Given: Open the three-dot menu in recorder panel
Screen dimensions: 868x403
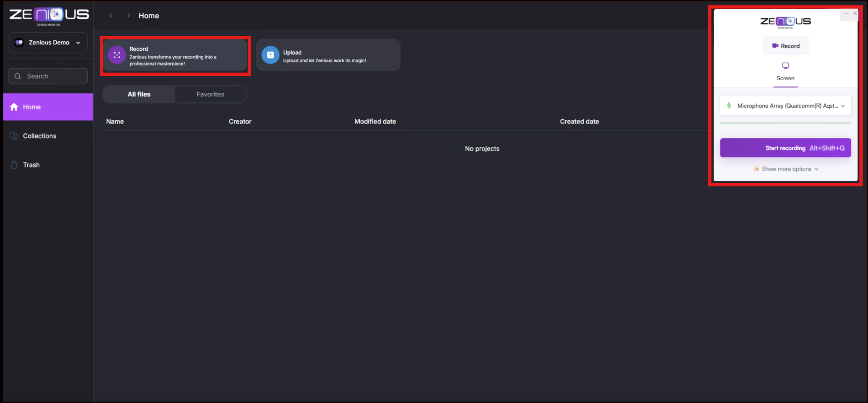Looking at the screenshot, I should pos(846,14).
